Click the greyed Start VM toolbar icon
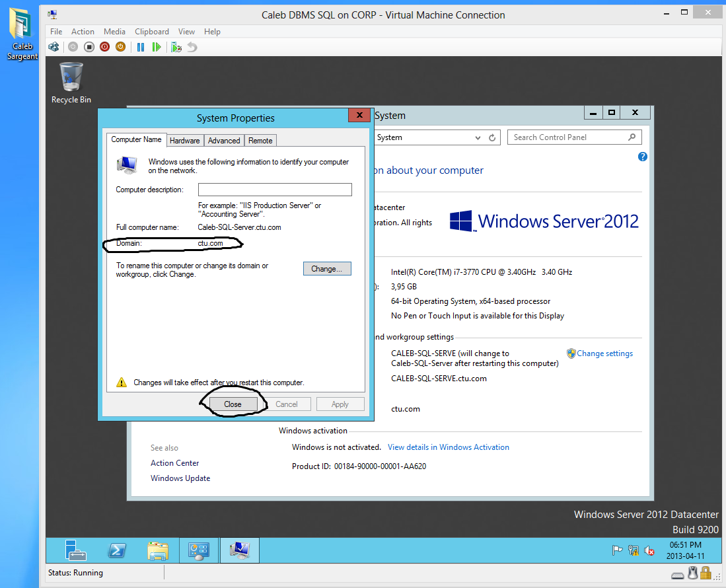 pos(73,47)
